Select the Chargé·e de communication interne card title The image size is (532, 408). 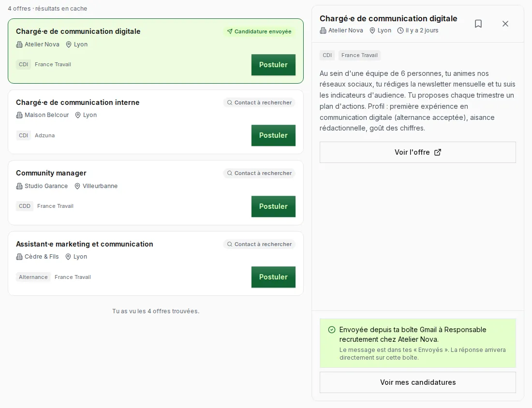(78, 102)
